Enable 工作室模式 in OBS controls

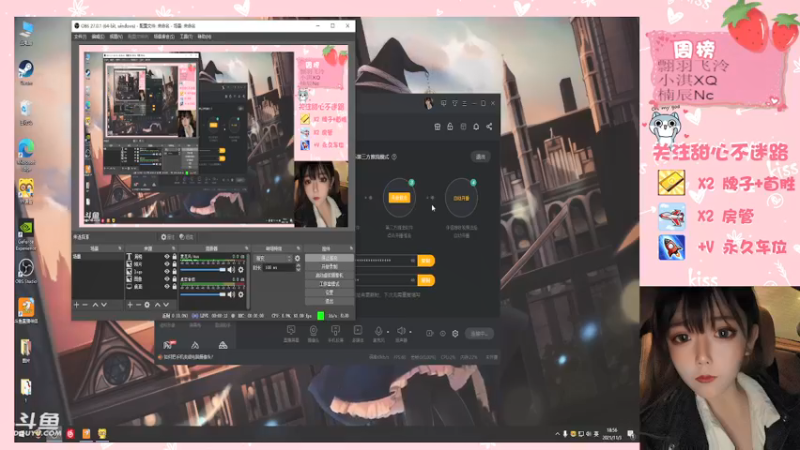[329, 284]
